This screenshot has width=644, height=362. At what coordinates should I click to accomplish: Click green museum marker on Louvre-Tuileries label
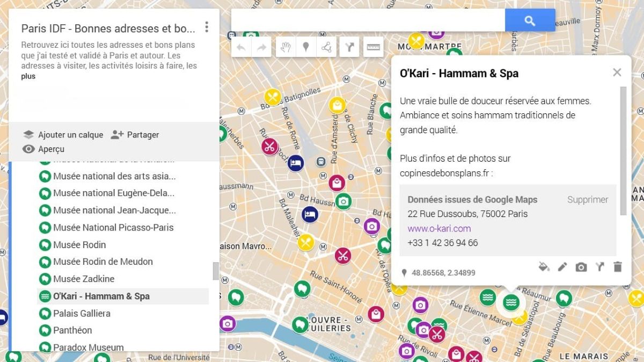click(300, 324)
